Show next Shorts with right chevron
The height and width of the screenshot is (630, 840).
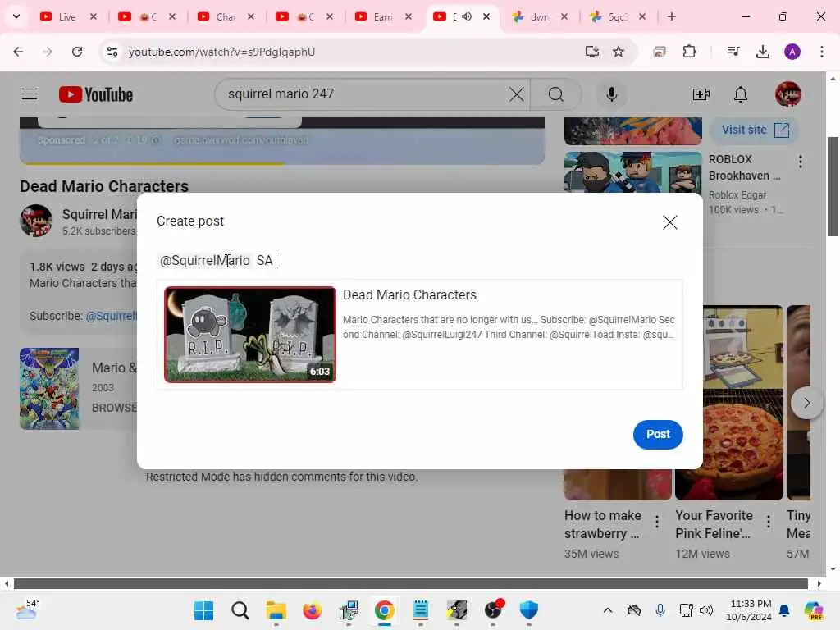[x=806, y=402]
